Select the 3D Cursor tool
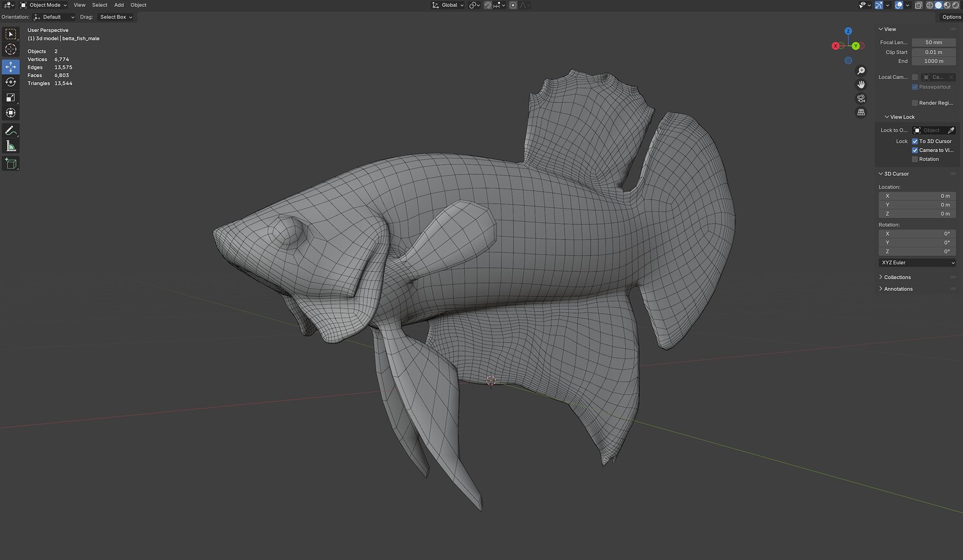 click(11, 49)
